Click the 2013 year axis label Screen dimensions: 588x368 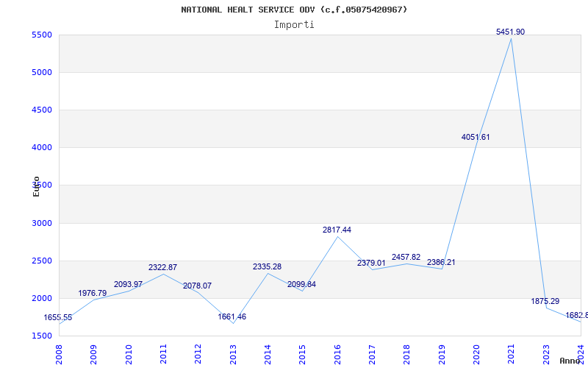[x=232, y=354]
